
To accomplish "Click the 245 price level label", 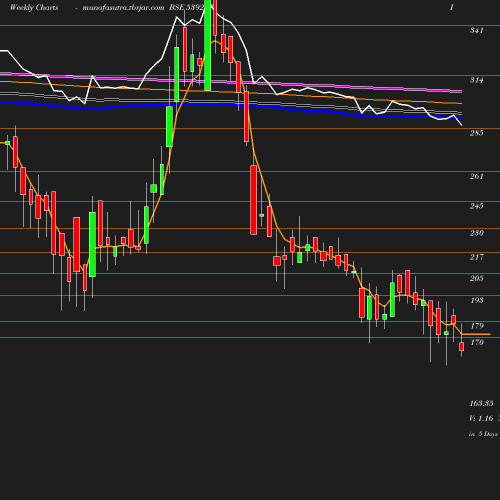I will tap(476, 206).
